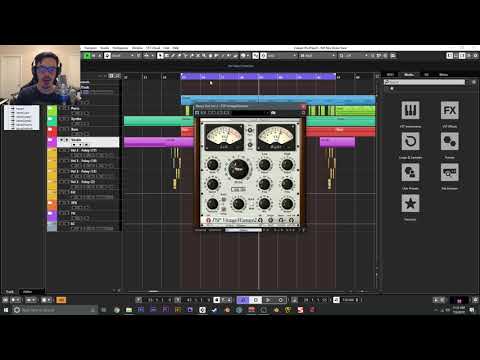Mute the Piano track
This screenshot has height=360, width=480.
tap(61, 108)
